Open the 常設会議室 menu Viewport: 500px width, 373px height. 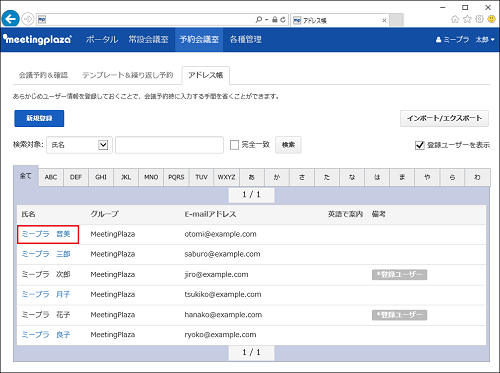[x=148, y=39]
